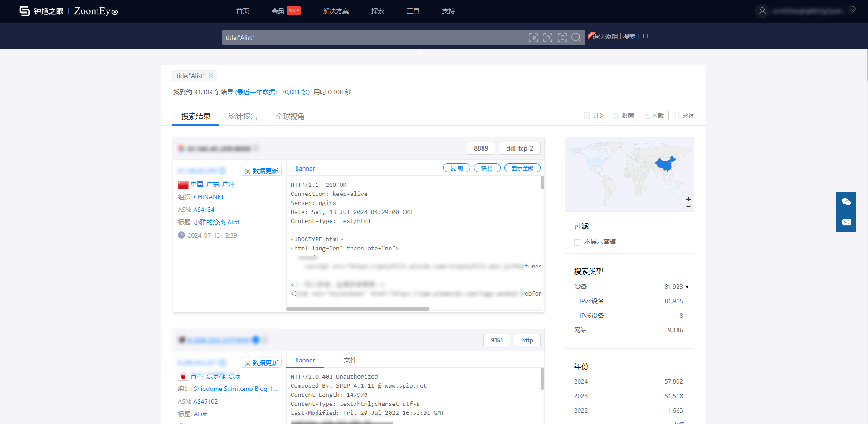Click the 显示全部 button
The width and height of the screenshot is (868, 424).
click(522, 168)
